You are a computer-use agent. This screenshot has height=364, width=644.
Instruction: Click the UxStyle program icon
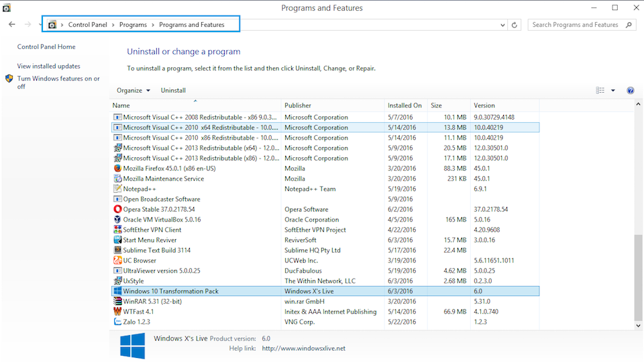117,281
